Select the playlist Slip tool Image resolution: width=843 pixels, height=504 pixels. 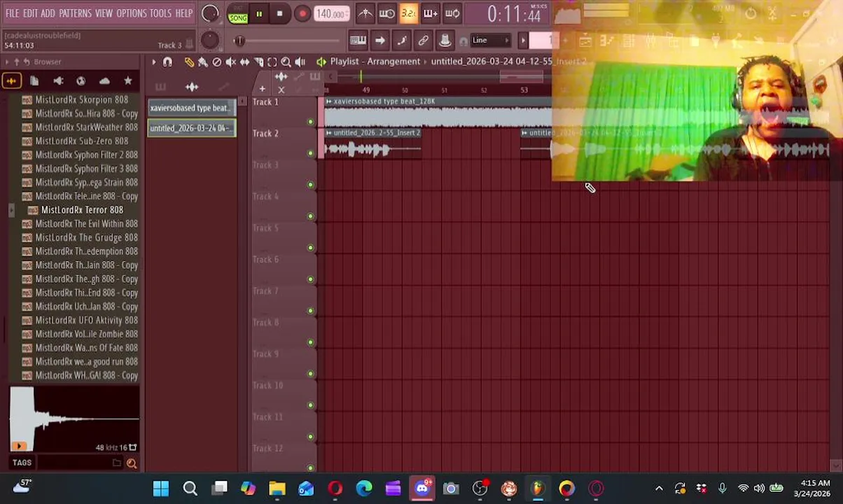244,62
